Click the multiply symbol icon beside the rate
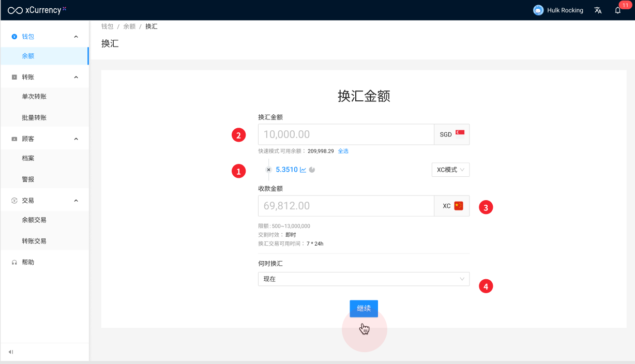 tap(268, 170)
